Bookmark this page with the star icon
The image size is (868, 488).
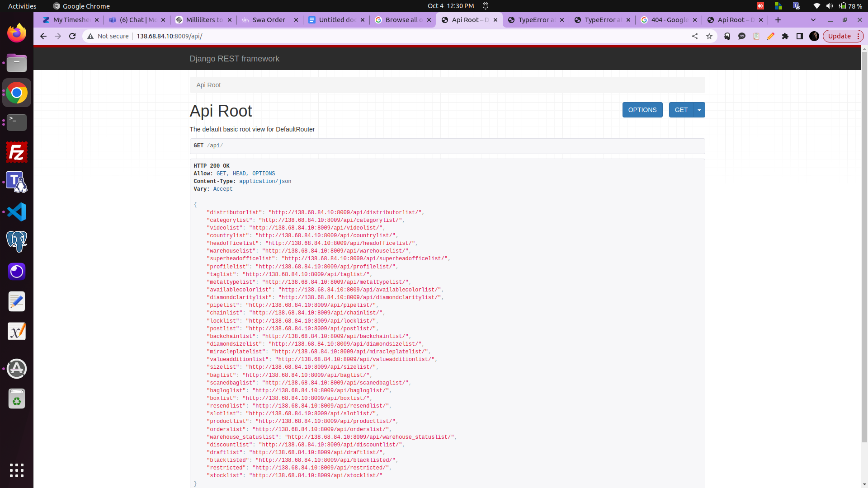pyautogui.click(x=709, y=36)
